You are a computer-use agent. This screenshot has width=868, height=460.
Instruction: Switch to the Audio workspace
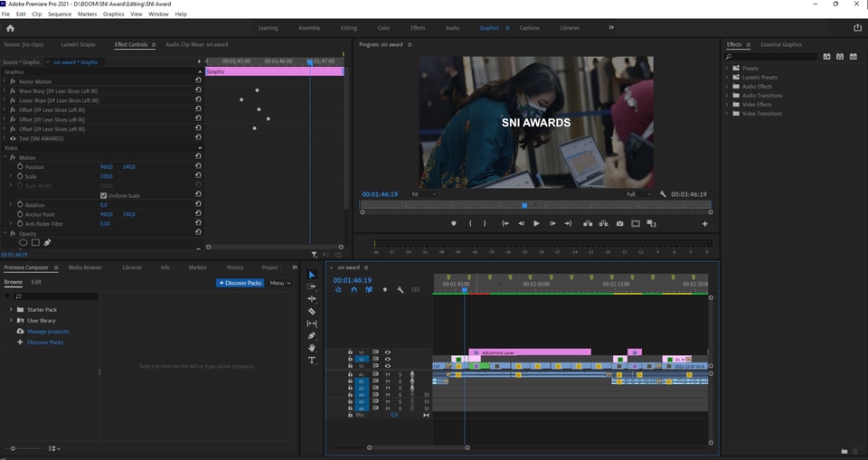[452, 28]
